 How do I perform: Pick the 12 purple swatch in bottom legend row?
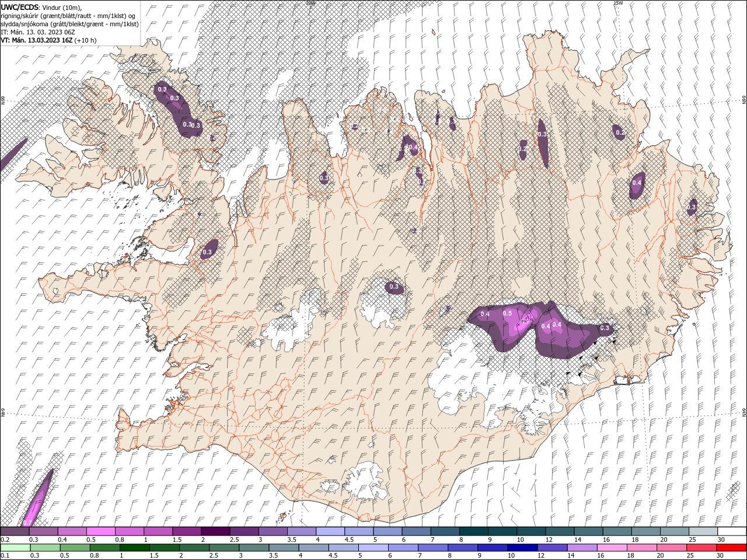click(553, 548)
